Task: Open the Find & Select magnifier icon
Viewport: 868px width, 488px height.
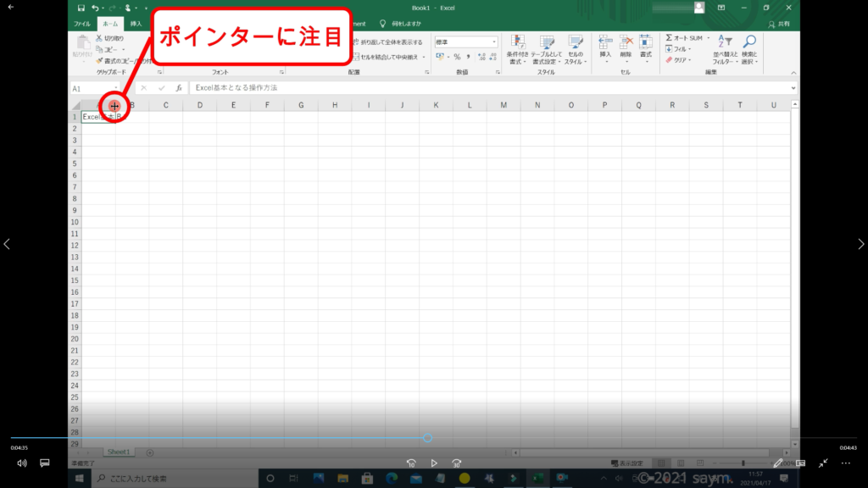Action: (x=749, y=42)
